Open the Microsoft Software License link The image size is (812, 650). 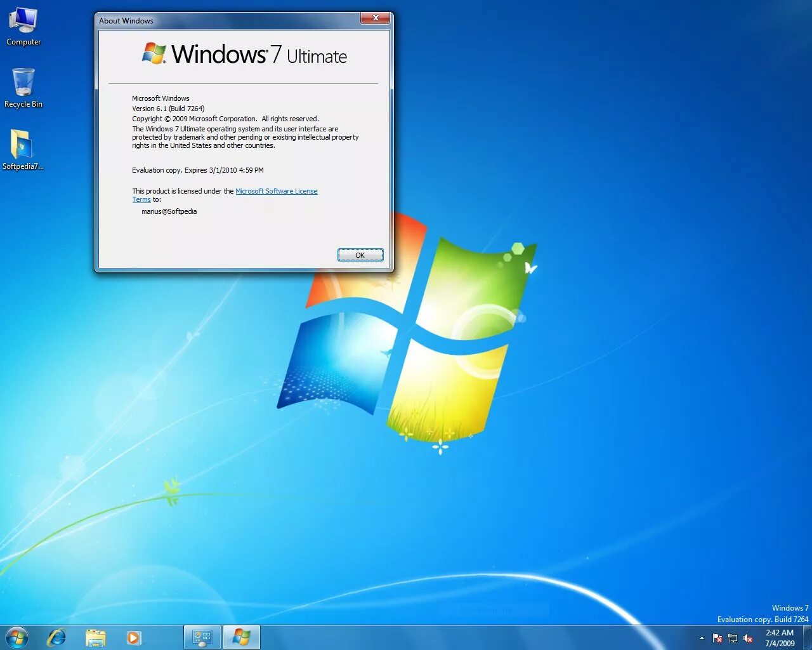click(x=277, y=191)
